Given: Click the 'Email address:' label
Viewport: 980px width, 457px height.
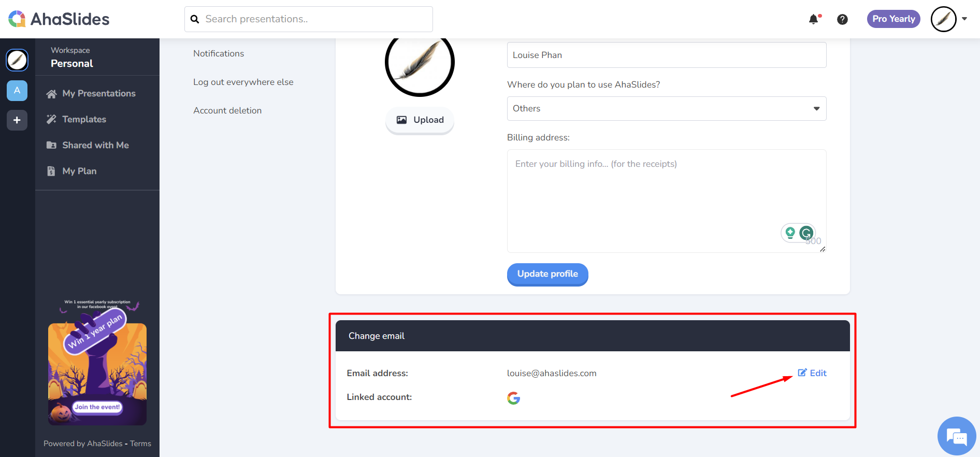Looking at the screenshot, I should [x=378, y=373].
